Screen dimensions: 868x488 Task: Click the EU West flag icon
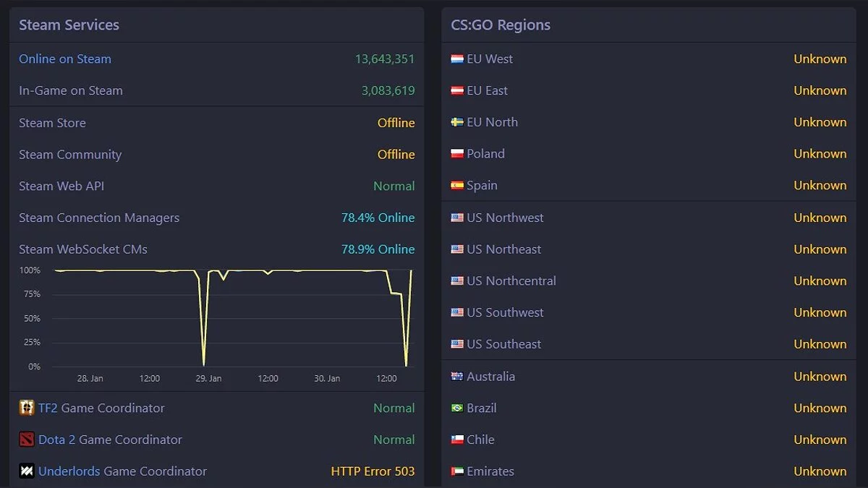pos(457,59)
